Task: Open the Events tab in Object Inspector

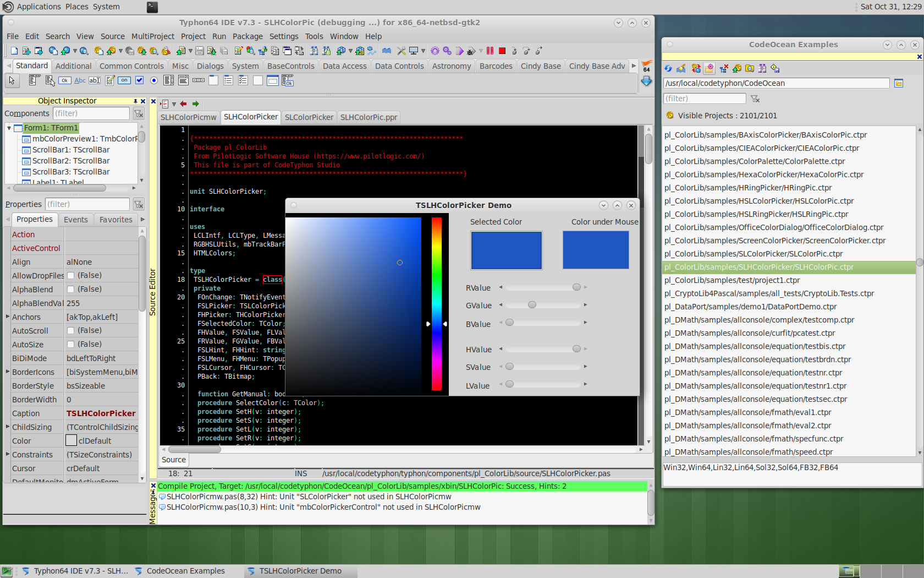Action: click(x=75, y=220)
